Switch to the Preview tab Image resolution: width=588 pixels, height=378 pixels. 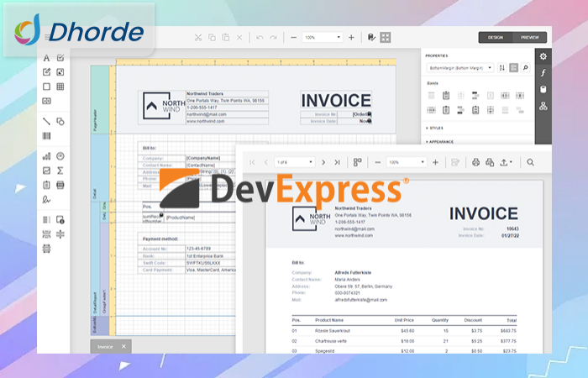530,37
